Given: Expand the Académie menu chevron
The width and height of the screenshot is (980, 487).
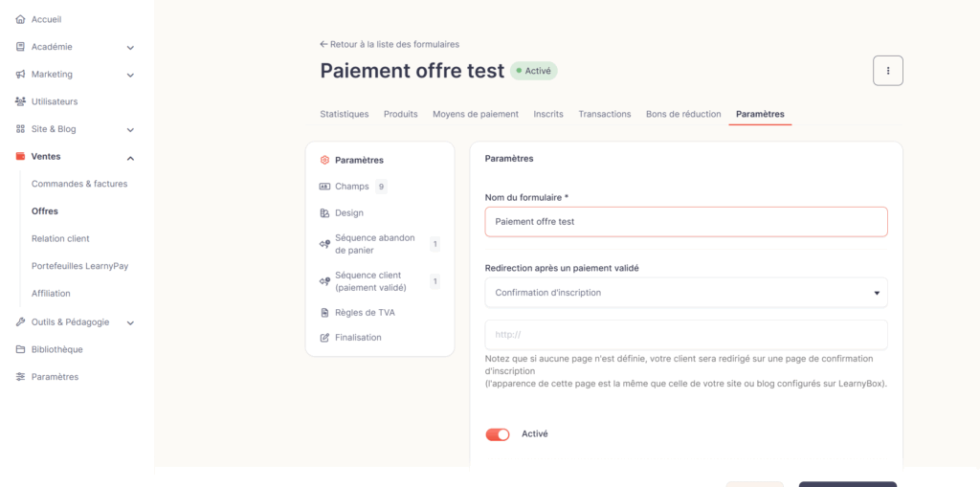Looking at the screenshot, I should point(130,48).
